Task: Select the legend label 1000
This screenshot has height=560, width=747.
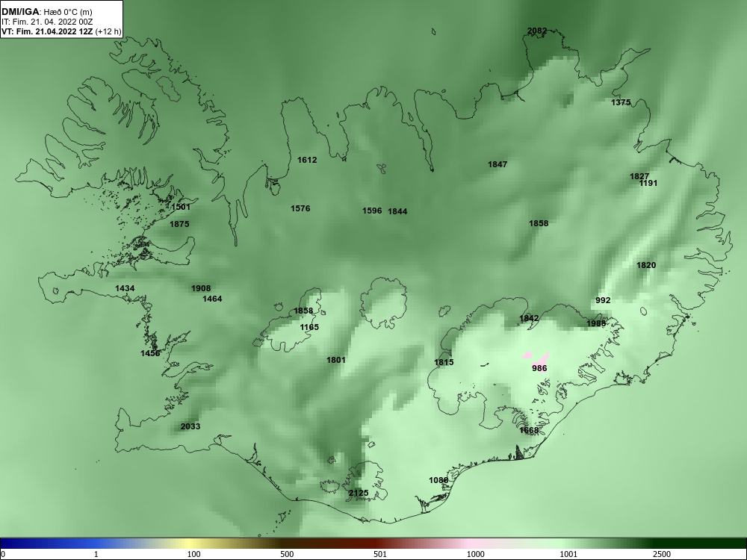Action: click(x=475, y=554)
